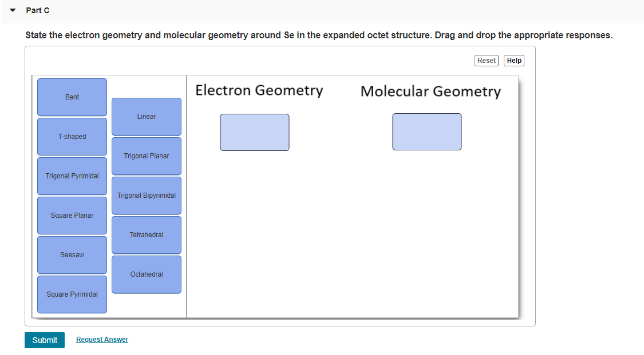Select the Square Pyrimidal tile
This screenshot has width=644, height=355.
[x=72, y=294]
